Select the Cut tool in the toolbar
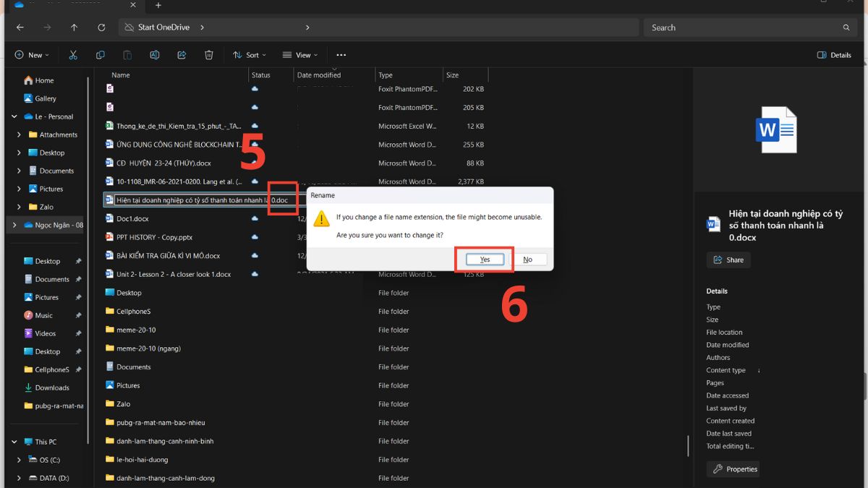The image size is (868, 488). (72, 54)
